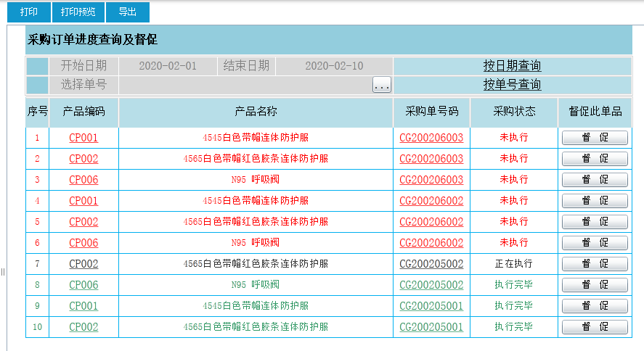Click the 选择单号 label
Screen dimensions: 644x351
pyautogui.click(x=83, y=84)
